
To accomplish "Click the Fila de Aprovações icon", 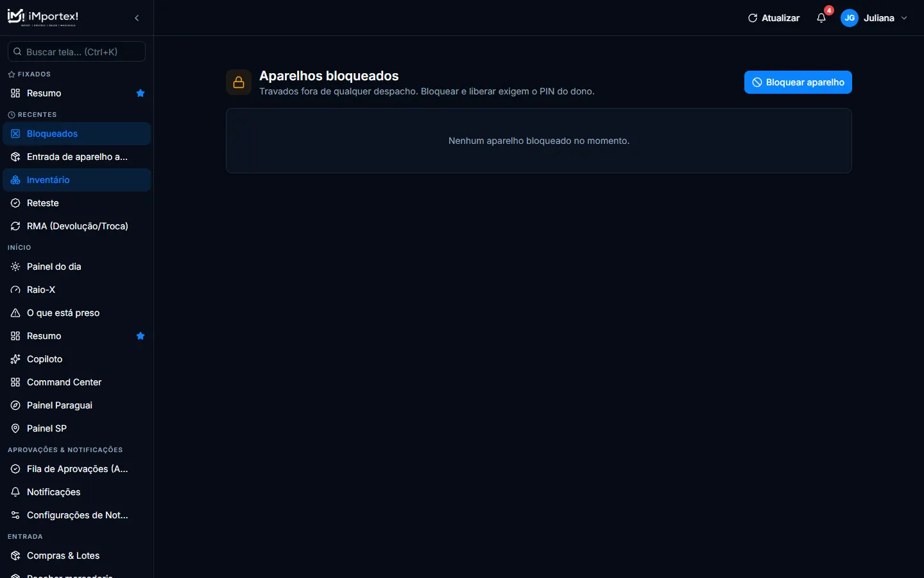I will [x=15, y=469].
